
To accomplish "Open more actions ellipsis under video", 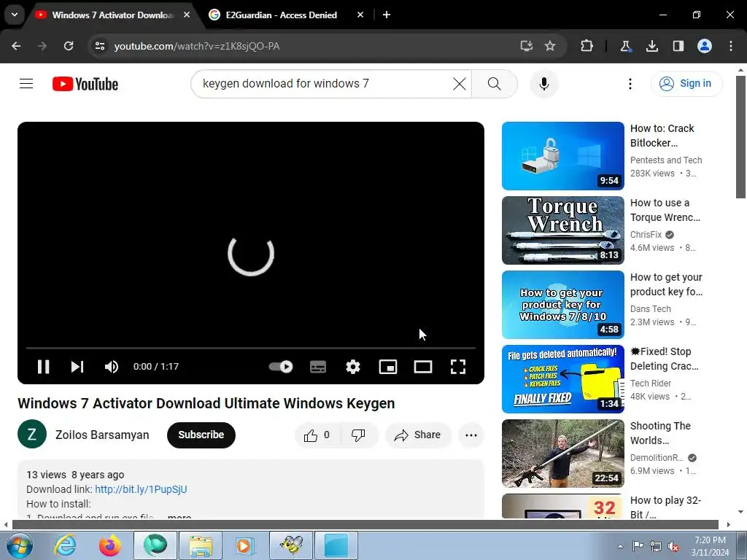I will 471,435.
